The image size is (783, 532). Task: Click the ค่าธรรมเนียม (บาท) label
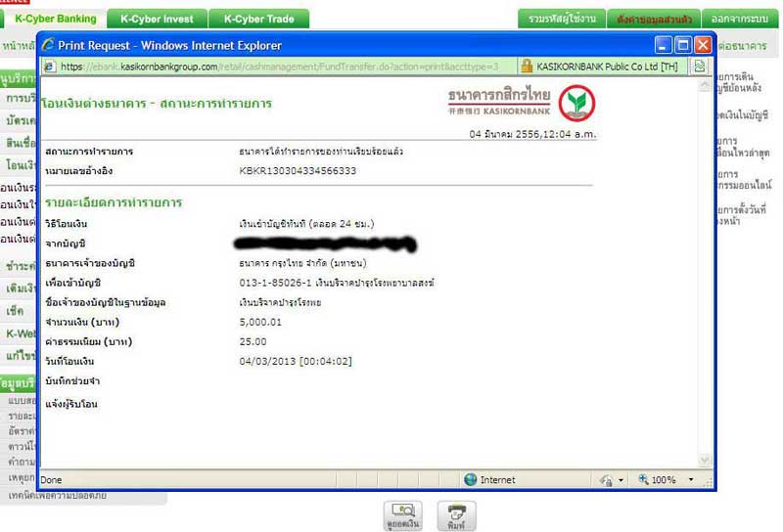click(88, 342)
